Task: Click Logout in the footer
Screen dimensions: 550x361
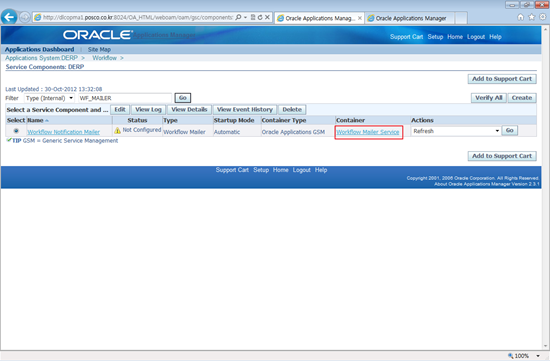Action: [302, 170]
